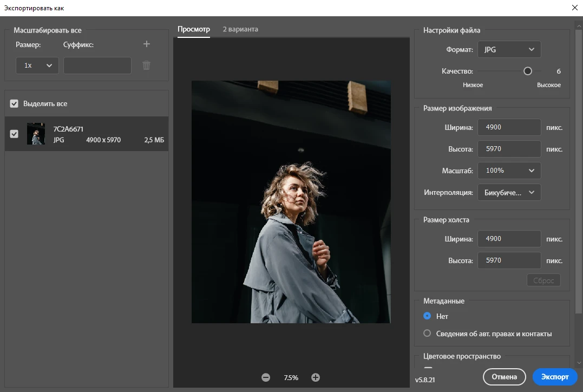Click the 2,5 МБ file size text
This screenshot has height=392, width=583.
[154, 140]
